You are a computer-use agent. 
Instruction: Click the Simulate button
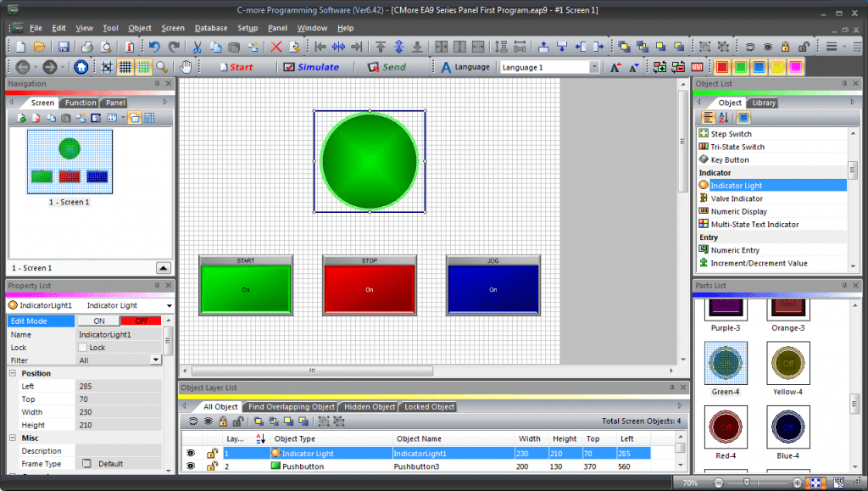point(311,65)
